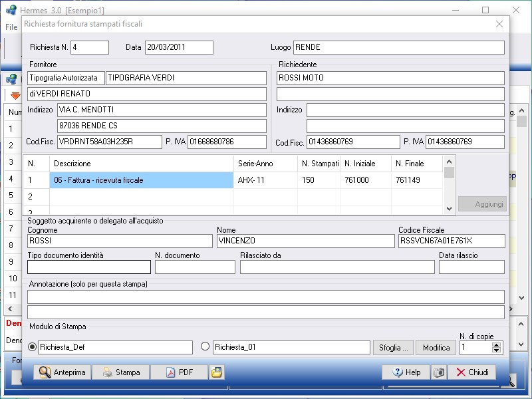This screenshot has width=532, height=399.
Task: Click the di VERDI RENATO field
Action: tap(147, 94)
